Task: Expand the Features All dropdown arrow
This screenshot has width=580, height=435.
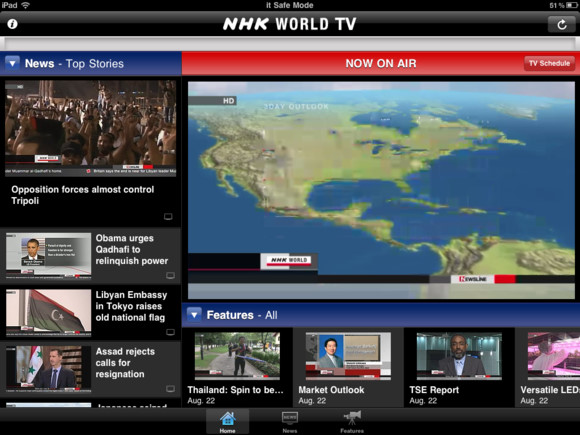Action: coord(194,314)
